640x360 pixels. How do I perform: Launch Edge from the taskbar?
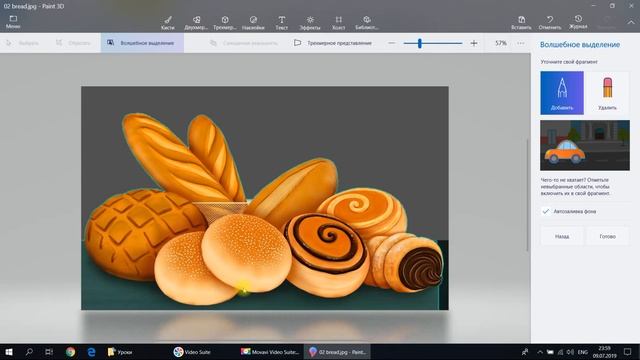91,352
